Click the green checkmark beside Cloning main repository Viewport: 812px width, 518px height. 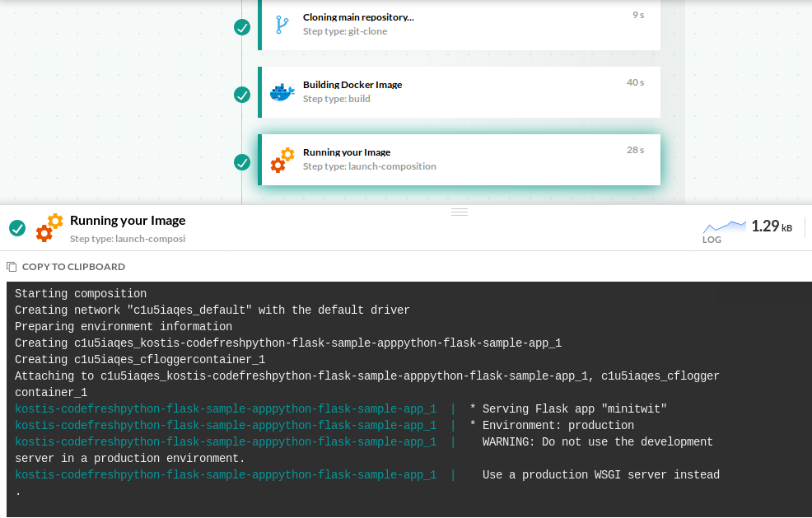(x=242, y=27)
